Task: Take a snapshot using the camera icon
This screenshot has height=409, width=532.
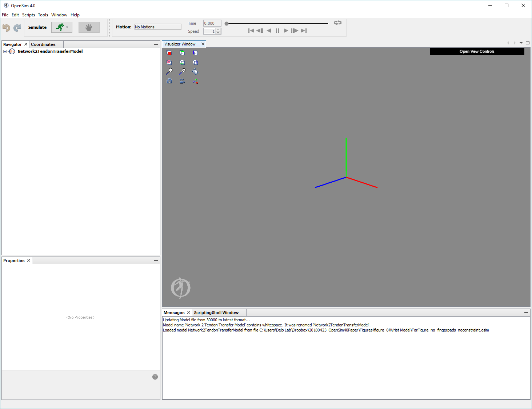Action: [x=169, y=81]
